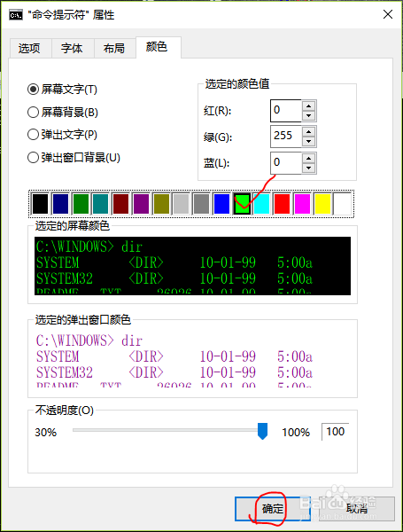Select 屏幕文字(T) radio button
The width and height of the screenshot is (403, 532).
[x=62, y=90]
